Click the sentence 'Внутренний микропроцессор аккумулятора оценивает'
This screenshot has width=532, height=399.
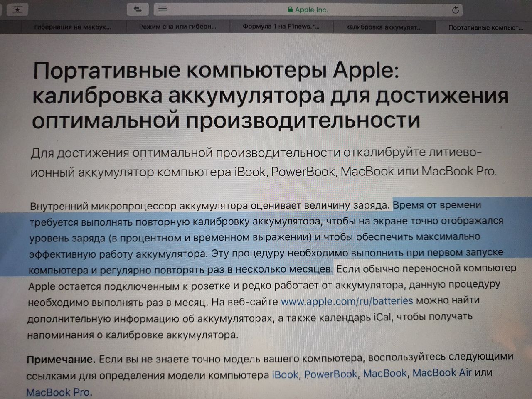[165, 206]
